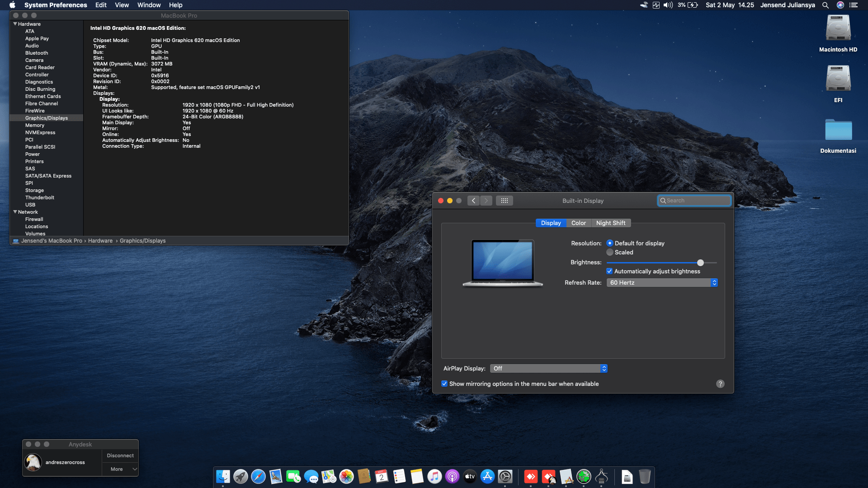868x488 pixels.
Task: Collapse Network tree in System Information
Action: 15,212
